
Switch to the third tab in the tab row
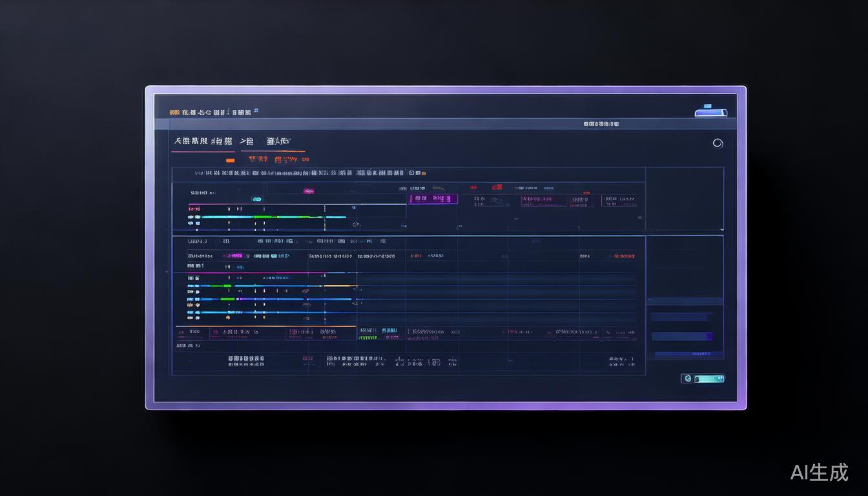pyautogui.click(x=278, y=141)
